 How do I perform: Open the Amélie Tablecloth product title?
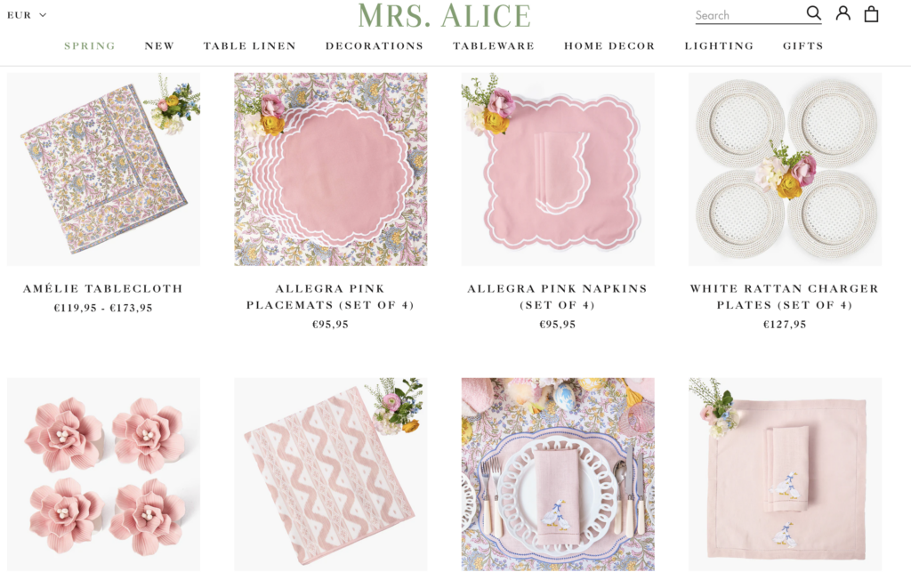103,289
